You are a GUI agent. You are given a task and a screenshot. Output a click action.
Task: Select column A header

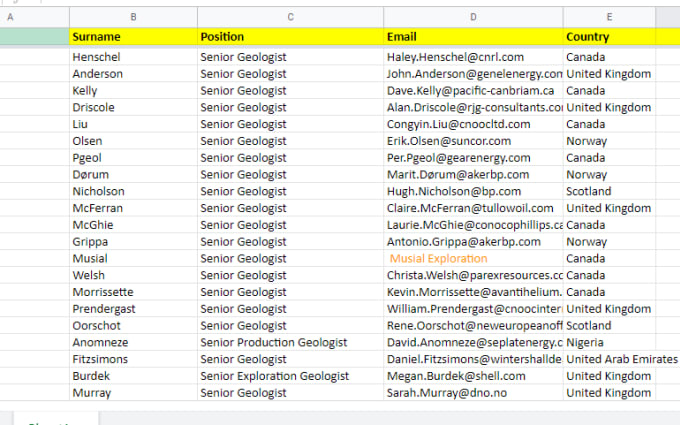(x=34, y=17)
